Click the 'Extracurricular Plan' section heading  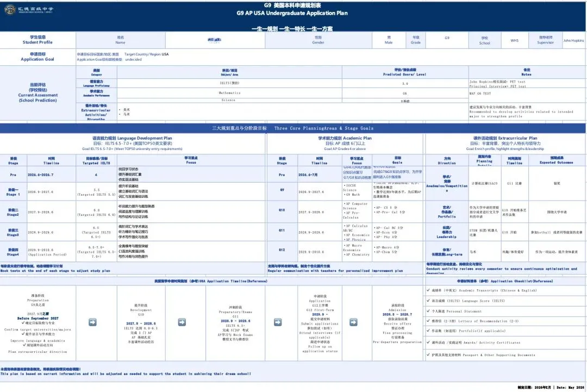pos(504,138)
